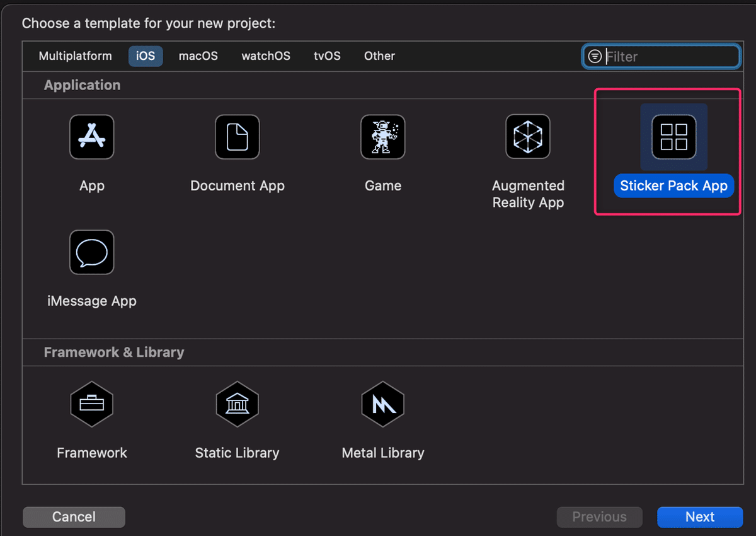Click the "App" template label
The height and width of the screenshot is (536, 756).
click(x=92, y=185)
